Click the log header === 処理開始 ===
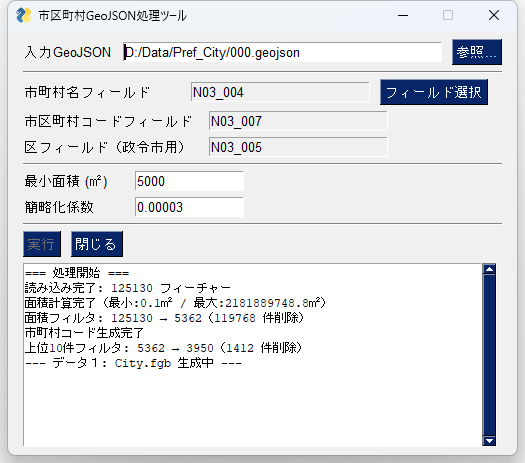The image size is (525, 463). [x=77, y=273]
